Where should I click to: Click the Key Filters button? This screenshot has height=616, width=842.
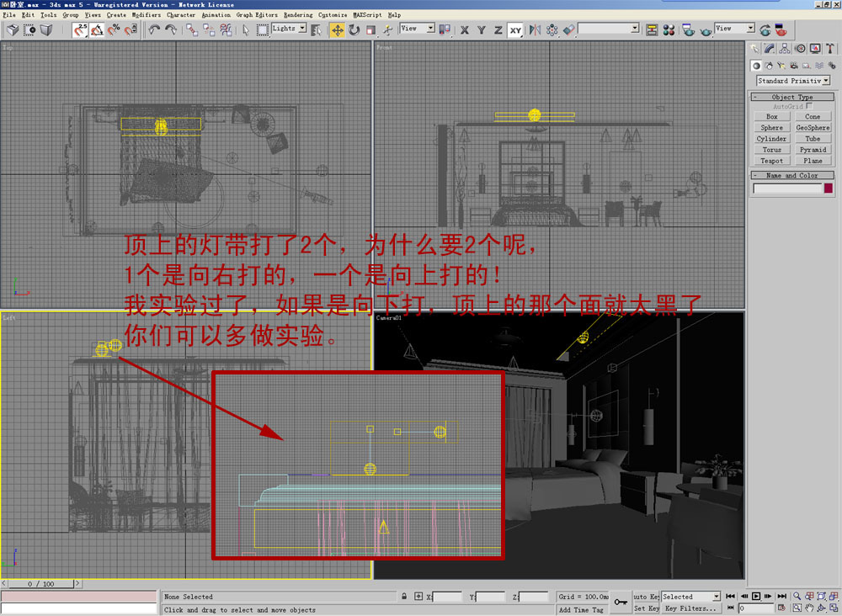pos(690,608)
